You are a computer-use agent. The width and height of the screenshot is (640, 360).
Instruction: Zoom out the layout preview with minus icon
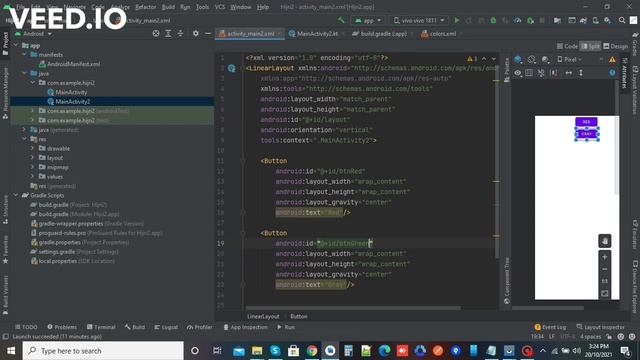(x=604, y=269)
